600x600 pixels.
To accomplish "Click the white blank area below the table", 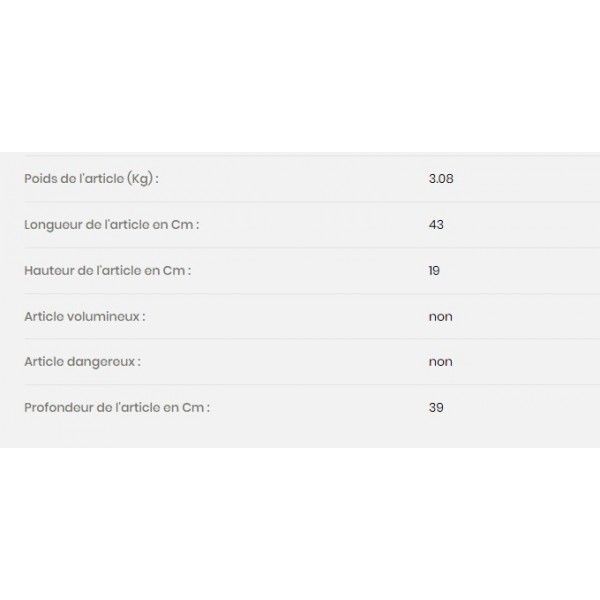I will coord(300,520).
